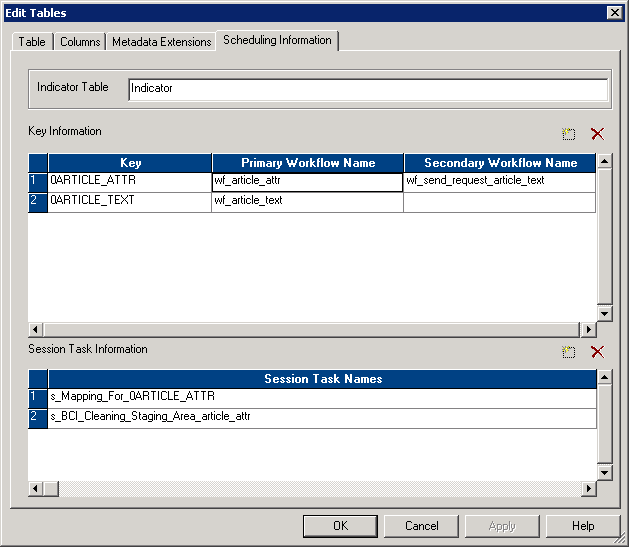The width and height of the screenshot is (629, 547).
Task: Switch to the Table tab
Action: click(x=32, y=42)
